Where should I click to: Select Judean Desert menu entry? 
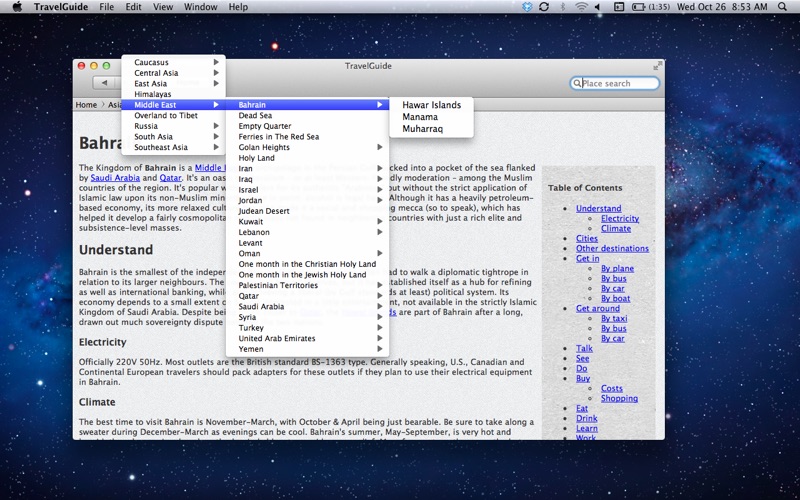click(x=308, y=211)
